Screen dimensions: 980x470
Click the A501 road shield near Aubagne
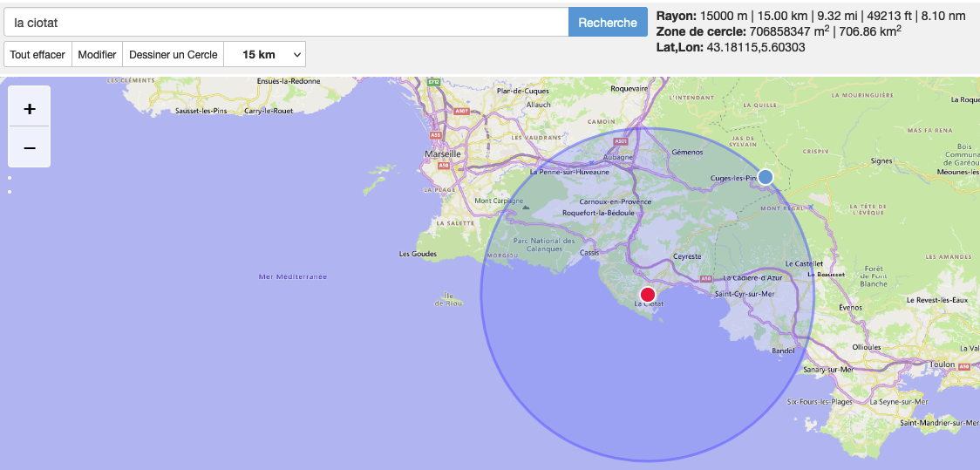point(621,142)
